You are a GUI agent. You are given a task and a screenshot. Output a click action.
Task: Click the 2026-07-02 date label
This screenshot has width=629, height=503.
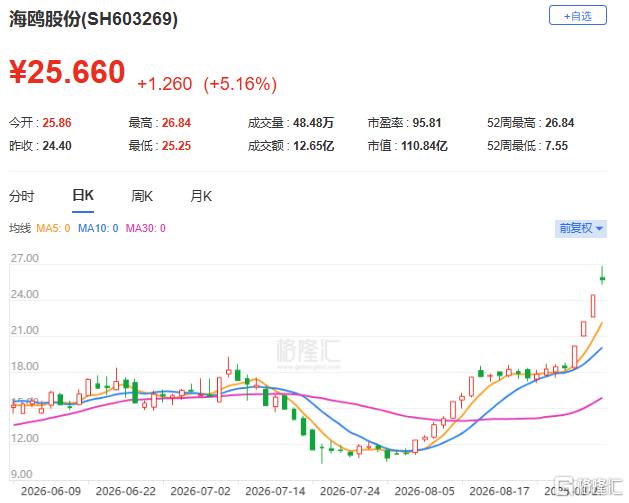200,491
